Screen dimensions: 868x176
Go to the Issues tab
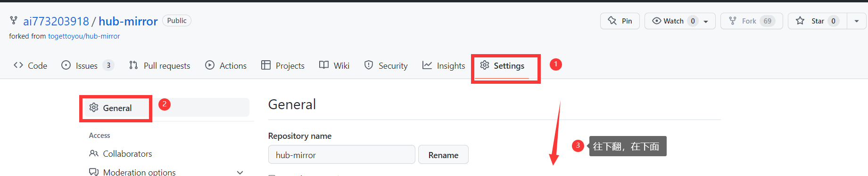pos(88,65)
